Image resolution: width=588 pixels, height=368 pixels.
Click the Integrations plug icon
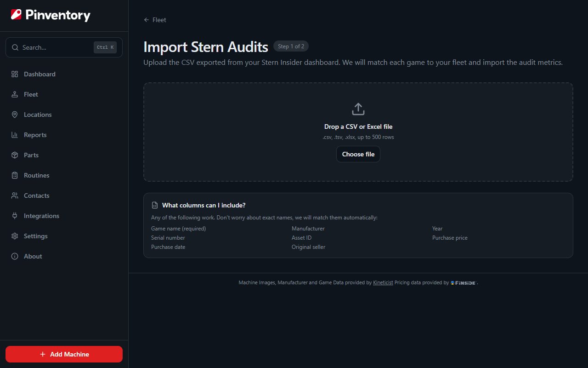15,216
